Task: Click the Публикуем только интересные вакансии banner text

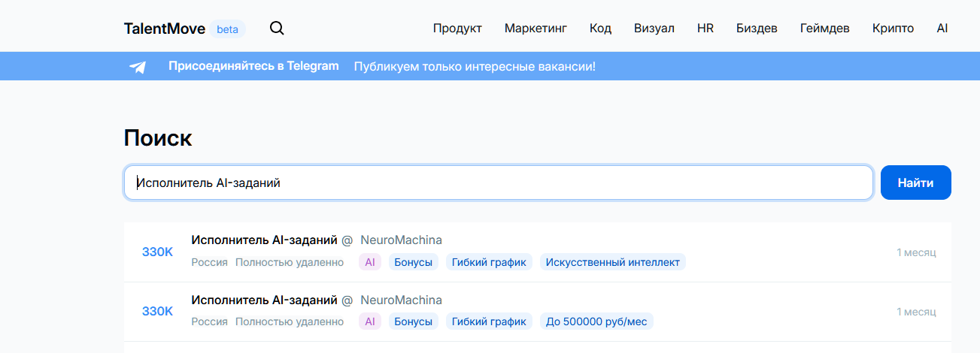Action: click(x=475, y=67)
